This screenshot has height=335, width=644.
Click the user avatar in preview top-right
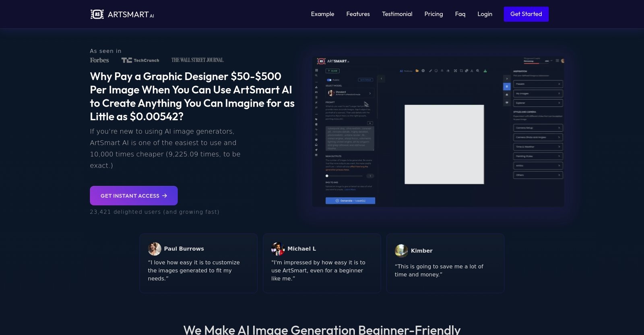[563, 61]
